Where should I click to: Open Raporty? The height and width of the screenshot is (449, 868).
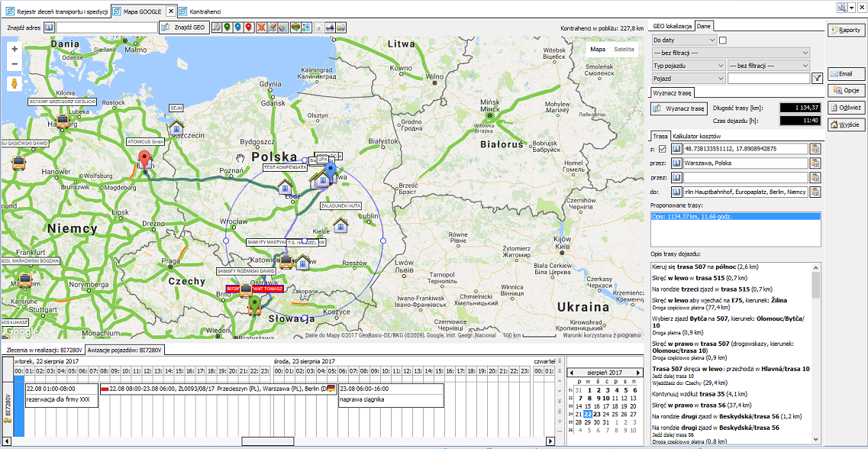point(845,31)
